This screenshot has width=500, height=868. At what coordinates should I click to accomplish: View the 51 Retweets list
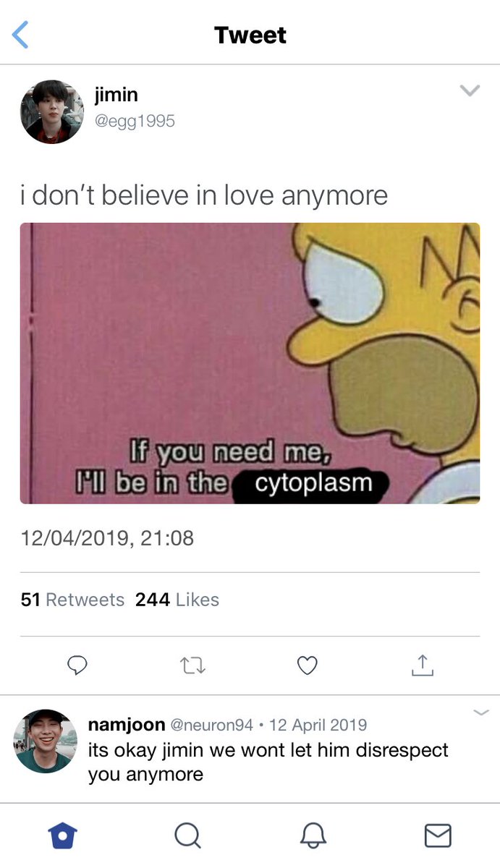72,600
